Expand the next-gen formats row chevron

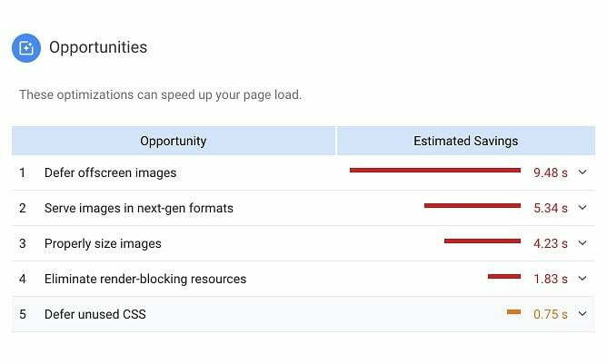tap(582, 208)
